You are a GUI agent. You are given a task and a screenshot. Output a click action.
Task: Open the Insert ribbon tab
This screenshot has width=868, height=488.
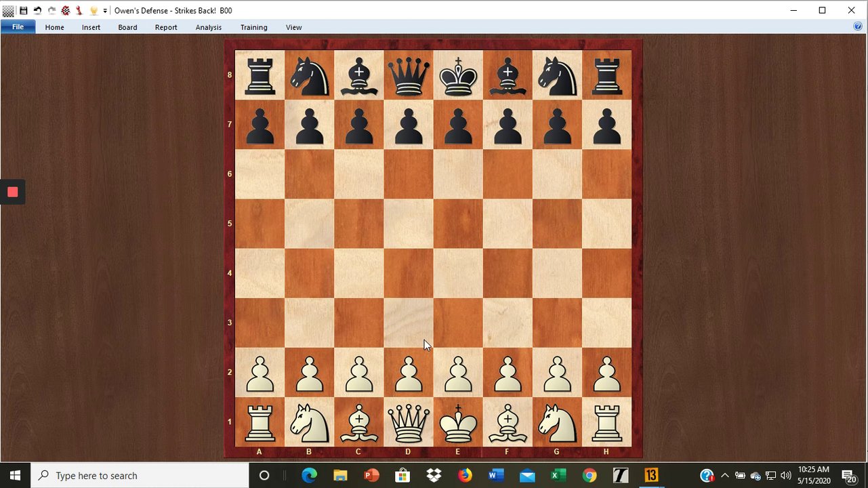91,27
